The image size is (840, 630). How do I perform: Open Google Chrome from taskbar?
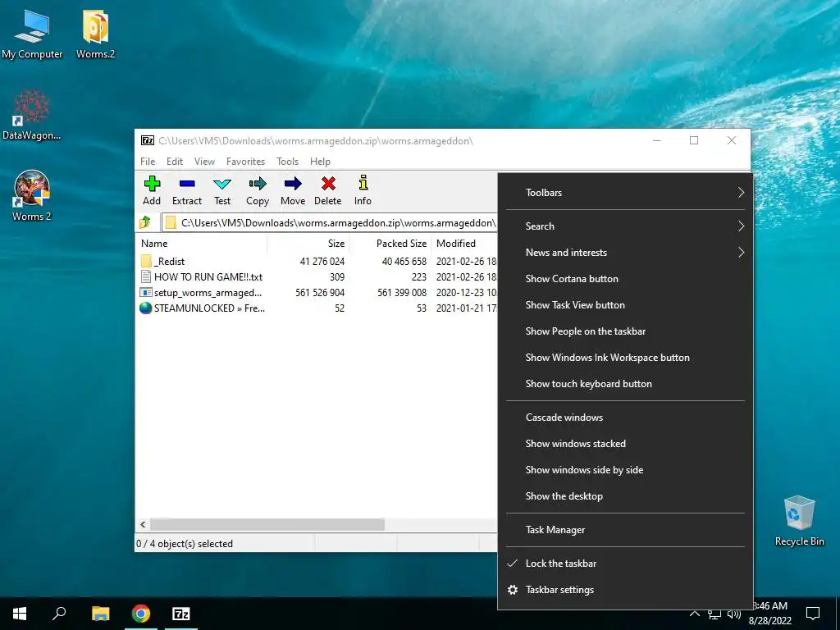[x=141, y=614]
